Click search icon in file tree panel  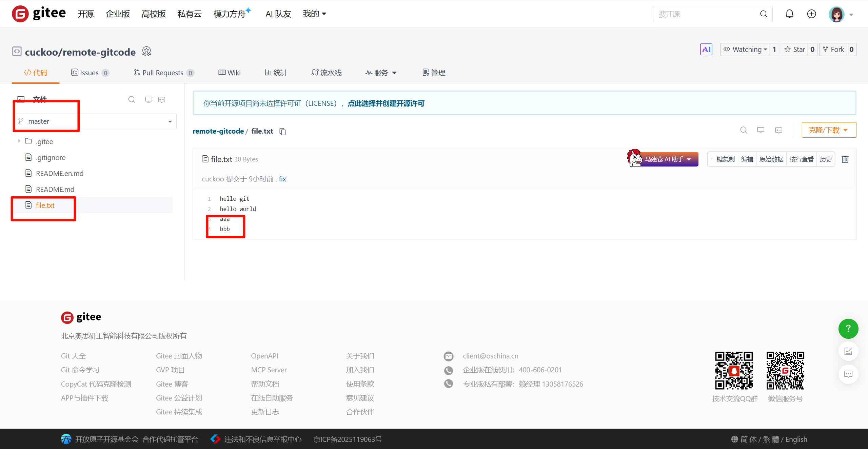pyautogui.click(x=132, y=100)
